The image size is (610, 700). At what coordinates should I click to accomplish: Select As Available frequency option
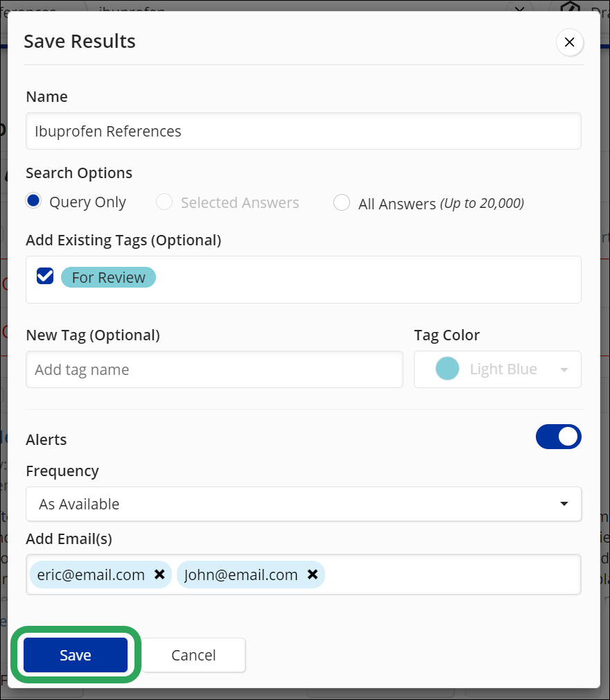point(304,504)
